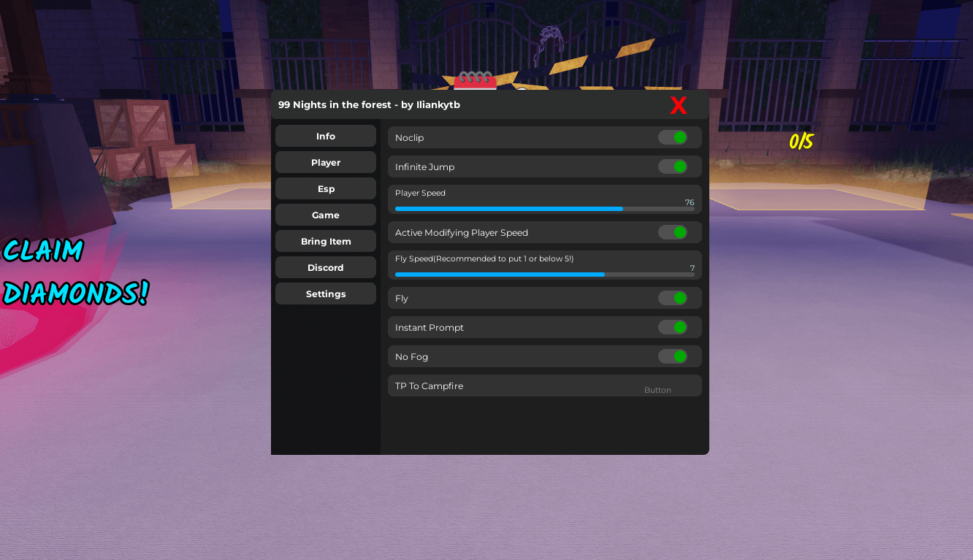Disable the Fly toggle
The height and width of the screenshot is (560, 973).
(x=673, y=298)
